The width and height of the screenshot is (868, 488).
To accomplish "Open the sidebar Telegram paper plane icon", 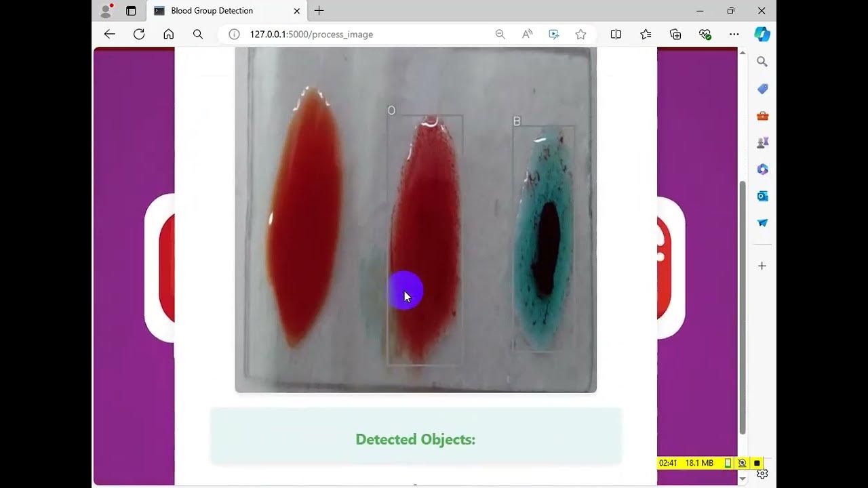I will tap(762, 223).
